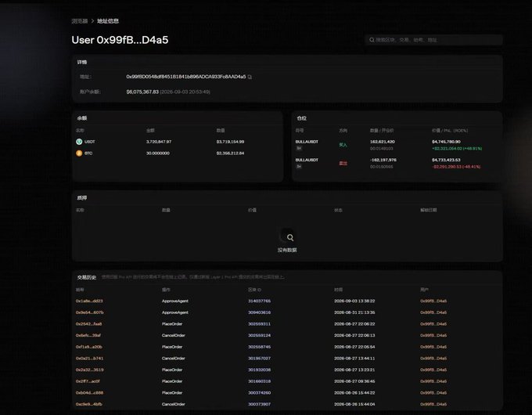Go back to 浏览器 breadcrumb
Image resolution: width=532 pixels, height=415 pixels.
click(80, 21)
